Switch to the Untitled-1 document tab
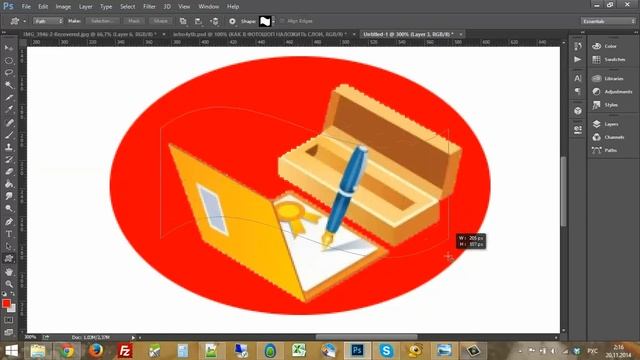This screenshot has width=640, height=360. point(408,34)
